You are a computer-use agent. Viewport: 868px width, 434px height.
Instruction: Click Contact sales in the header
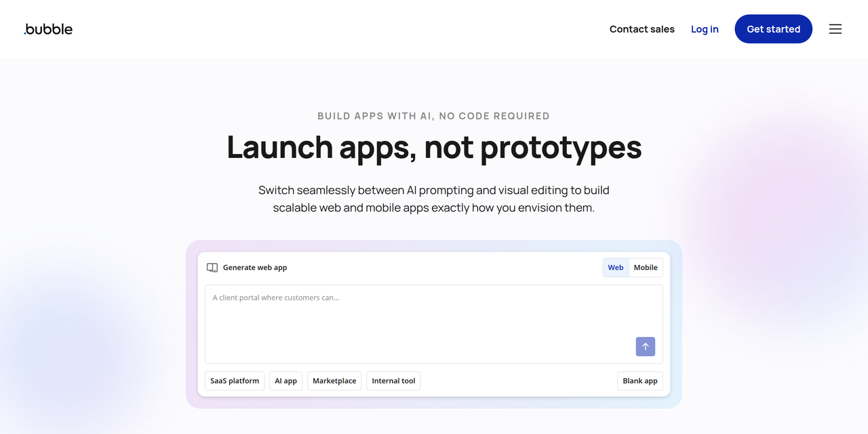(x=642, y=29)
